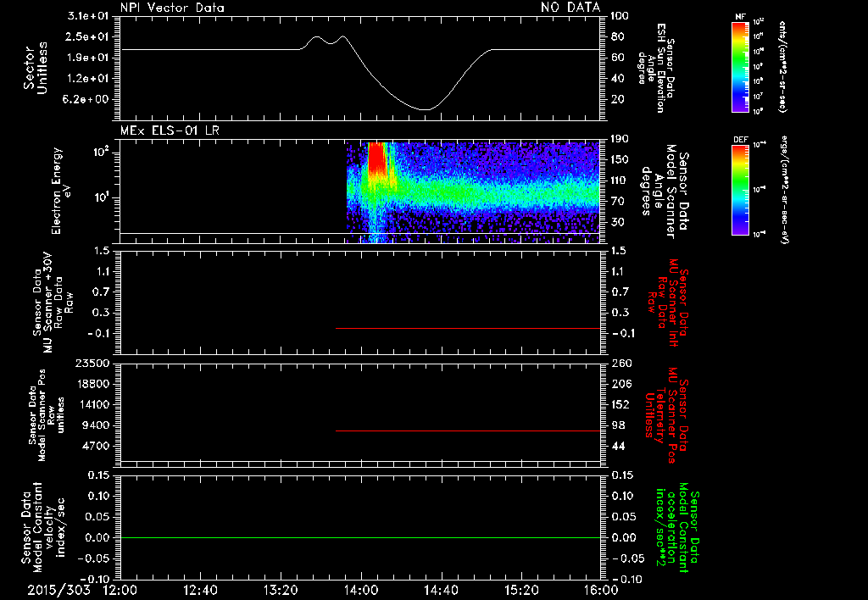Click the "ESH Sun Elevation Angle" axis title
The width and height of the screenshot is (868, 600).
point(656,68)
